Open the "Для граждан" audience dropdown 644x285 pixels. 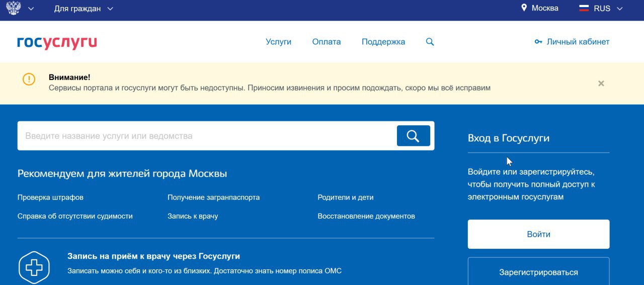point(84,9)
